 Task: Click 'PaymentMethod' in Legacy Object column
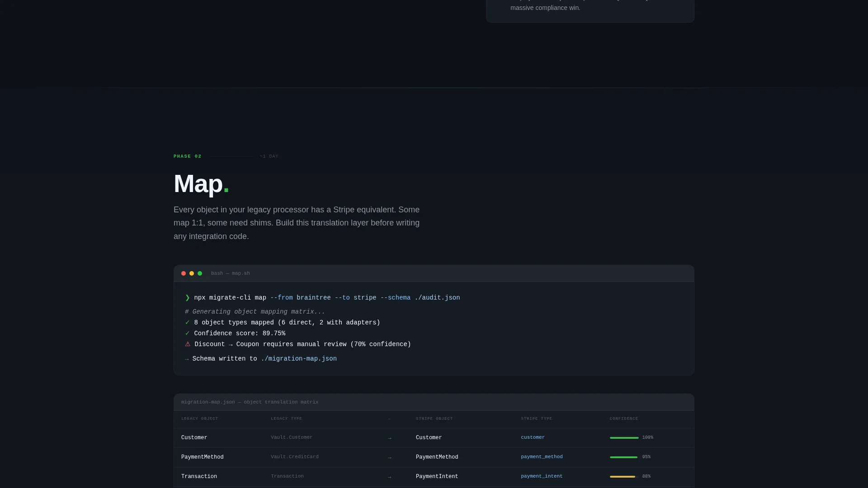[x=202, y=457]
